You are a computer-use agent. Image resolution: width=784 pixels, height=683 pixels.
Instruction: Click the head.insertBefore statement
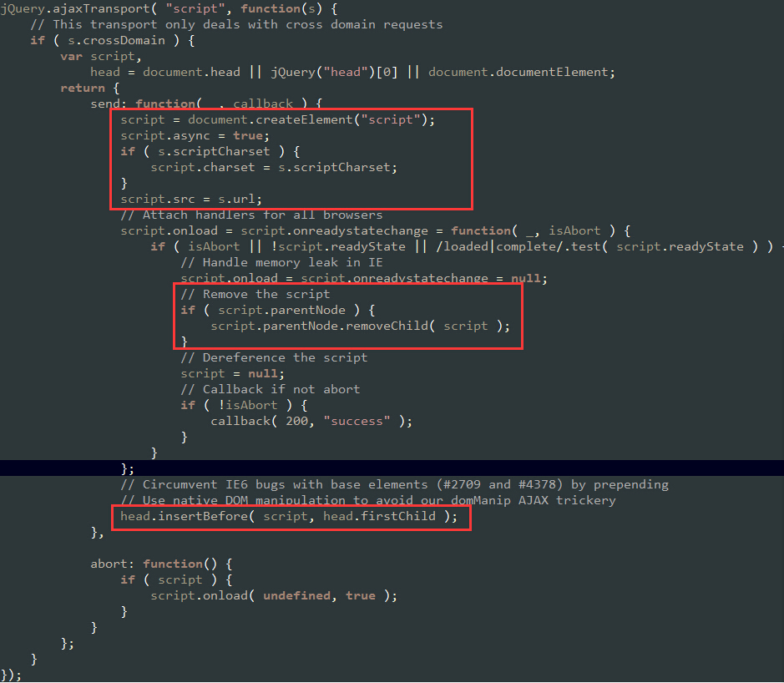[x=289, y=517]
